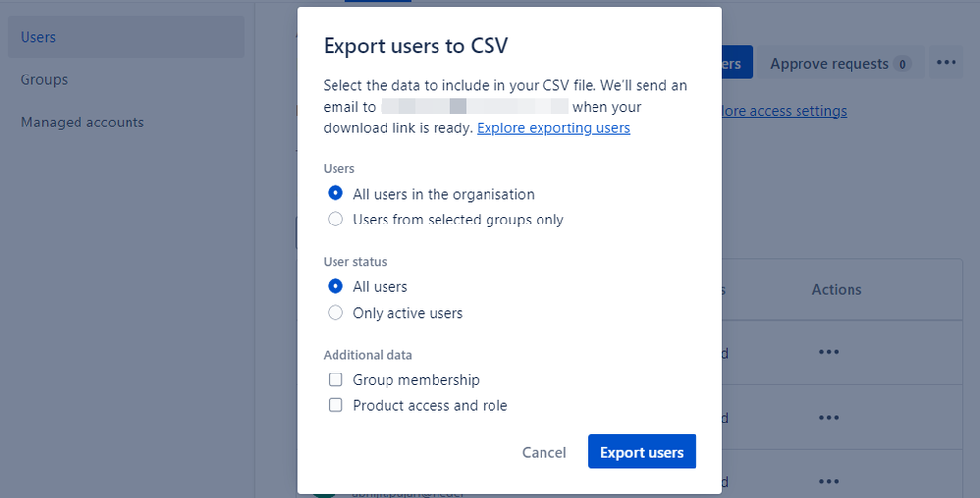Click the Additional data section label
The width and height of the screenshot is (980, 498).
(368, 355)
